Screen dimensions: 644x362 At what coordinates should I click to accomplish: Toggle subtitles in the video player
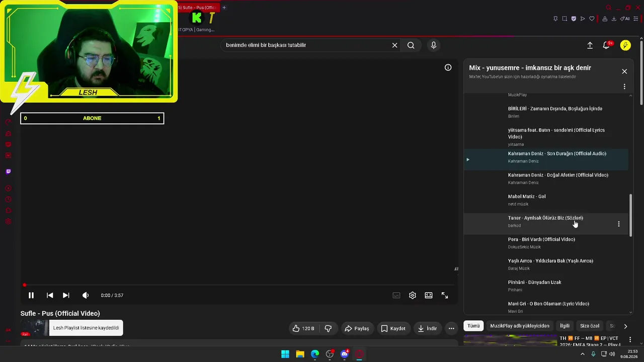pyautogui.click(x=396, y=295)
